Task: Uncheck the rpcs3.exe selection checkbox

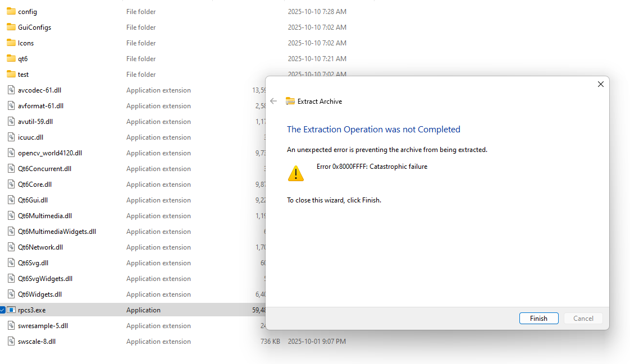Action: point(2,310)
